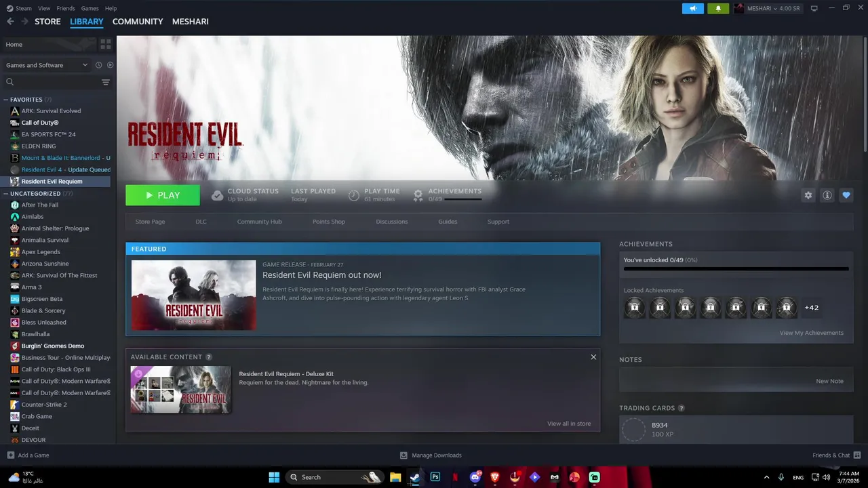Click the play time clock icon

[x=353, y=195]
